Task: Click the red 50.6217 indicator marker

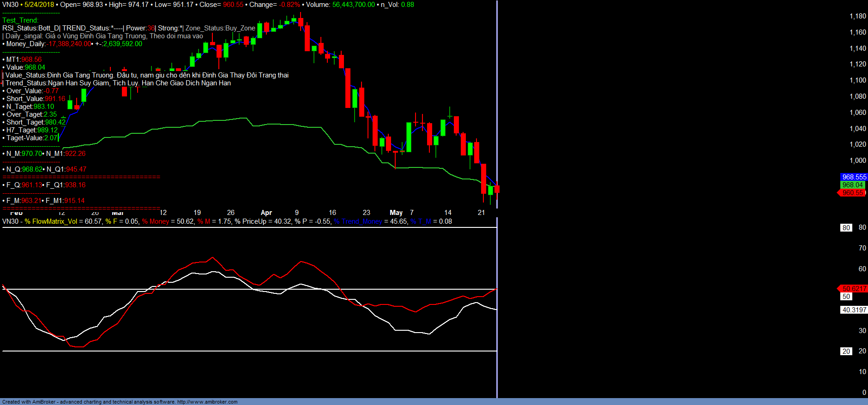Action: (x=854, y=289)
